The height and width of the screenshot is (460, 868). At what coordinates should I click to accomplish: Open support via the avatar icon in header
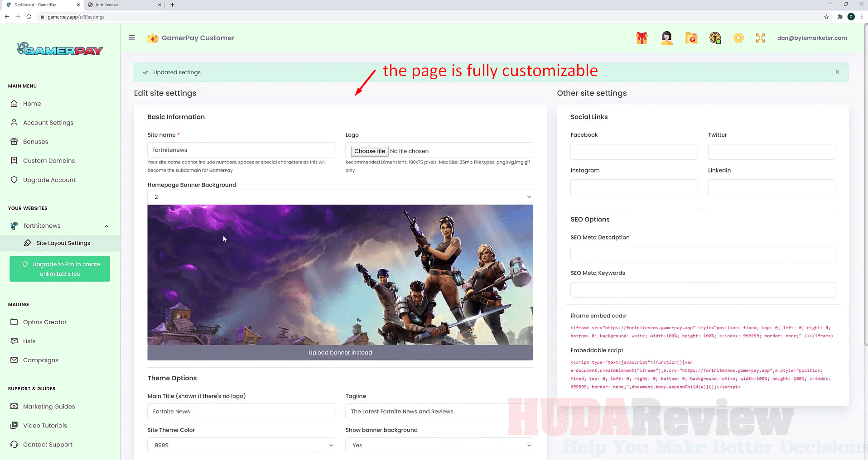pyautogui.click(x=666, y=38)
